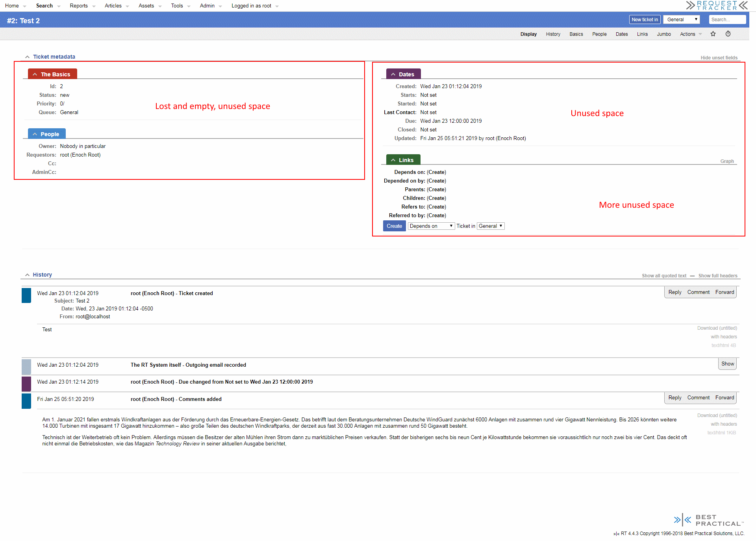Open the new ticket queue General dropdown

(682, 20)
